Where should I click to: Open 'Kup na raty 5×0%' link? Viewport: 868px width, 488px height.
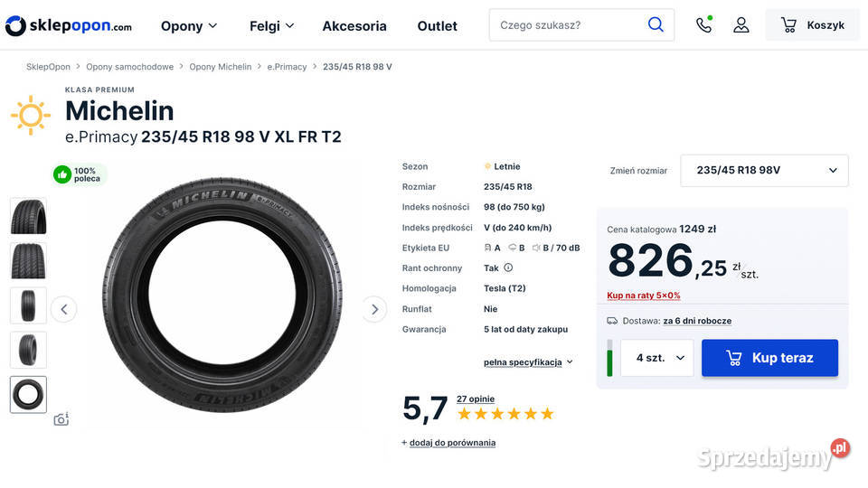(643, 296)
